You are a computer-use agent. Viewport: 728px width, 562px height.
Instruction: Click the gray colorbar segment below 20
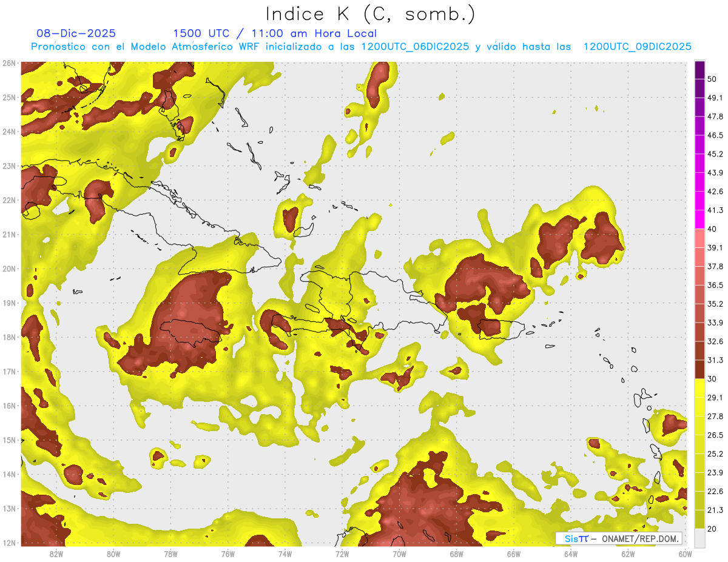click(699, 537)
